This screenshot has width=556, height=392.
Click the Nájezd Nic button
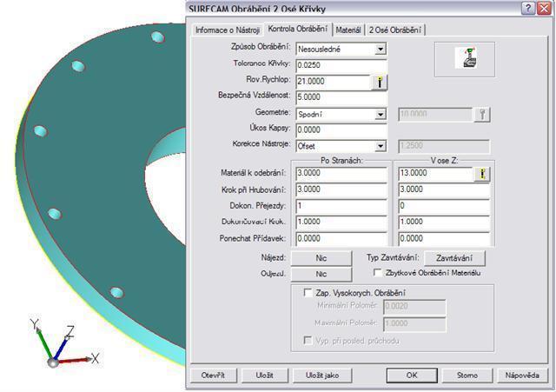[321, 258]
